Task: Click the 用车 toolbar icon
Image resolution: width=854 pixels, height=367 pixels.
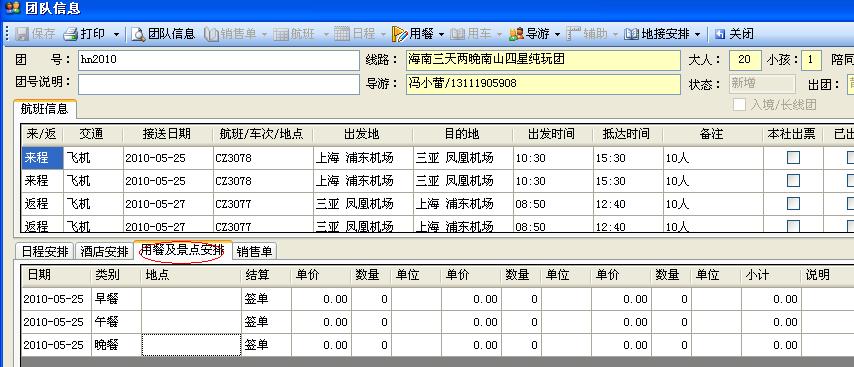Action: pyautogui.click(x=458, y=34)
